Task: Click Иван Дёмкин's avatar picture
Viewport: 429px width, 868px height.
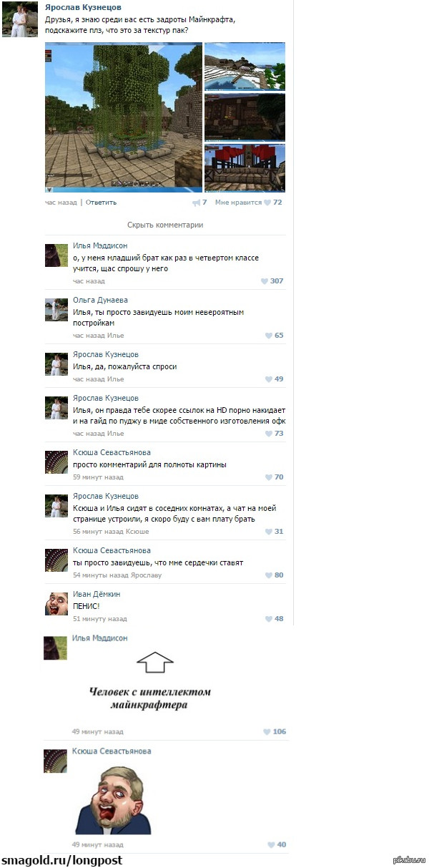Action: click(x=56, y=603)
